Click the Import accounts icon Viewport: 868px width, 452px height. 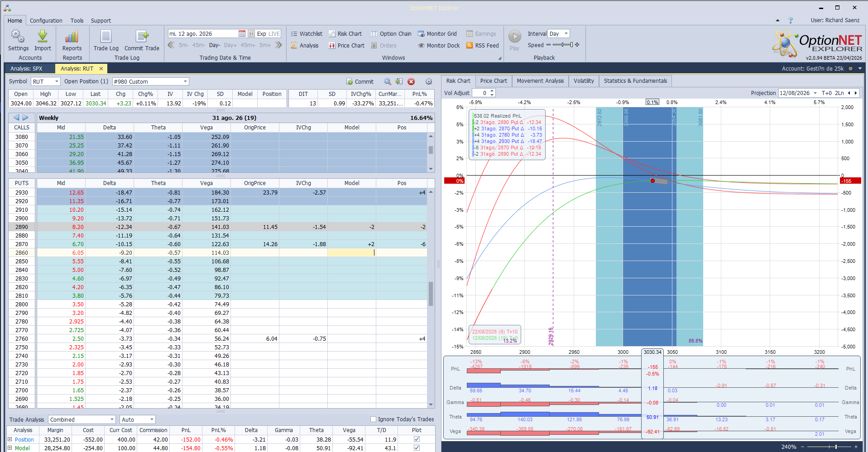coord(43,36)
